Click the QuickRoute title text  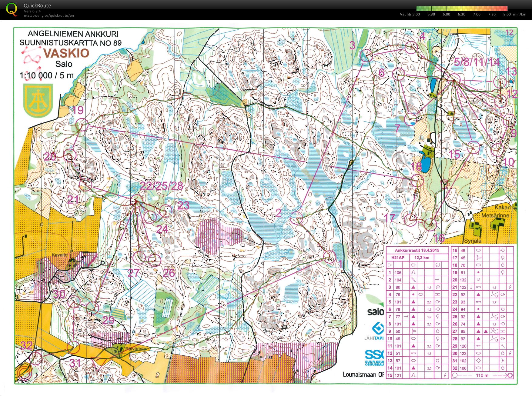click(x=37, y=5)
